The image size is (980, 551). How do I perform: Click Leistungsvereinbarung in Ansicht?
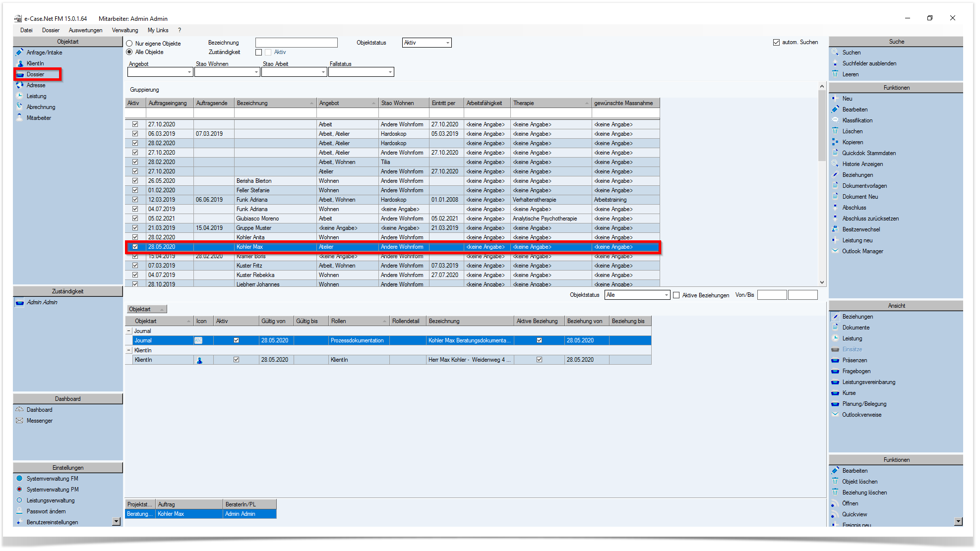coord(868,382)
